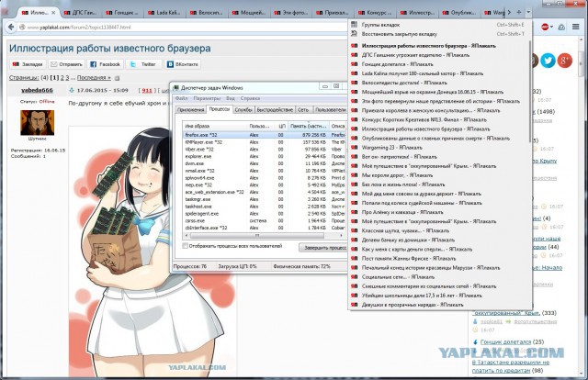Click the 911 report link in post header
The height and width of the screenshot is (380, 588).
click(147, 90)
